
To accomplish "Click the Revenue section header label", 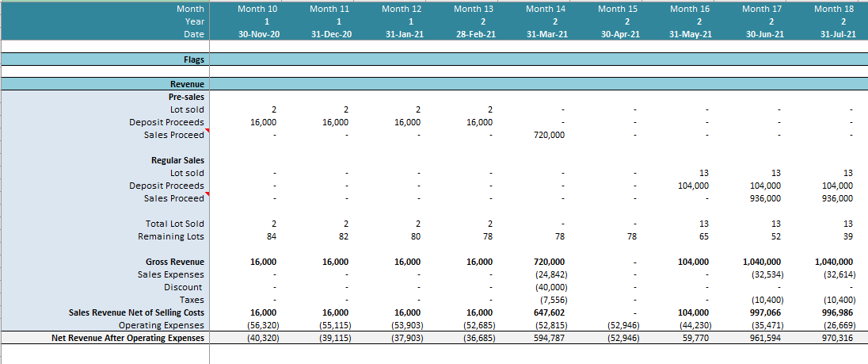I will click(x=187, y=84).
